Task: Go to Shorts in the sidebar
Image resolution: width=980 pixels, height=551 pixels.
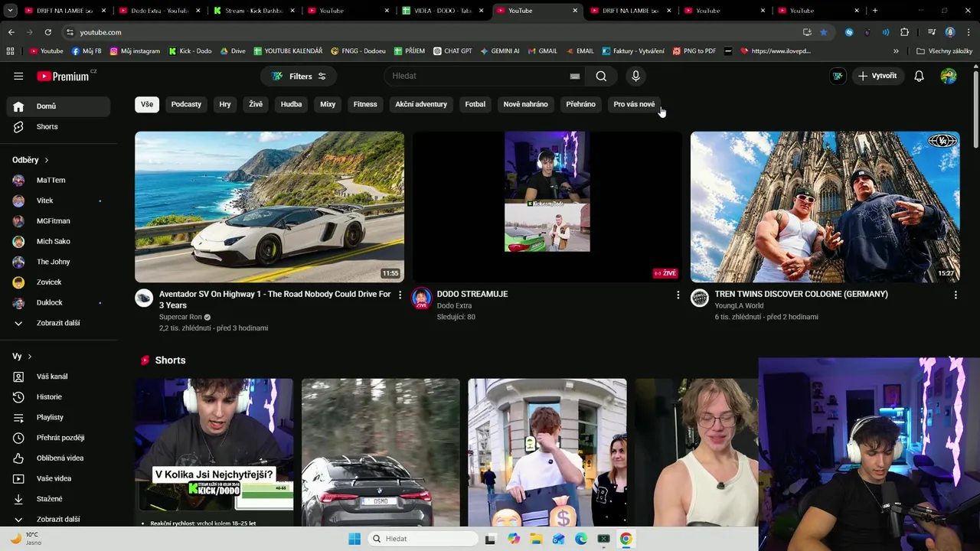Action: [x=58, y=126]
